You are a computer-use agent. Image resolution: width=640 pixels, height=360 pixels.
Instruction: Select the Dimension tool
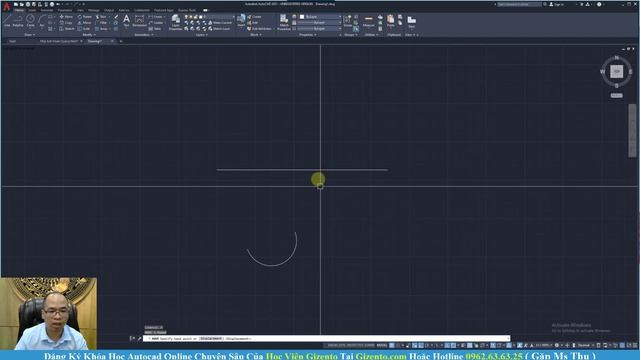click(x=139, y=20)
